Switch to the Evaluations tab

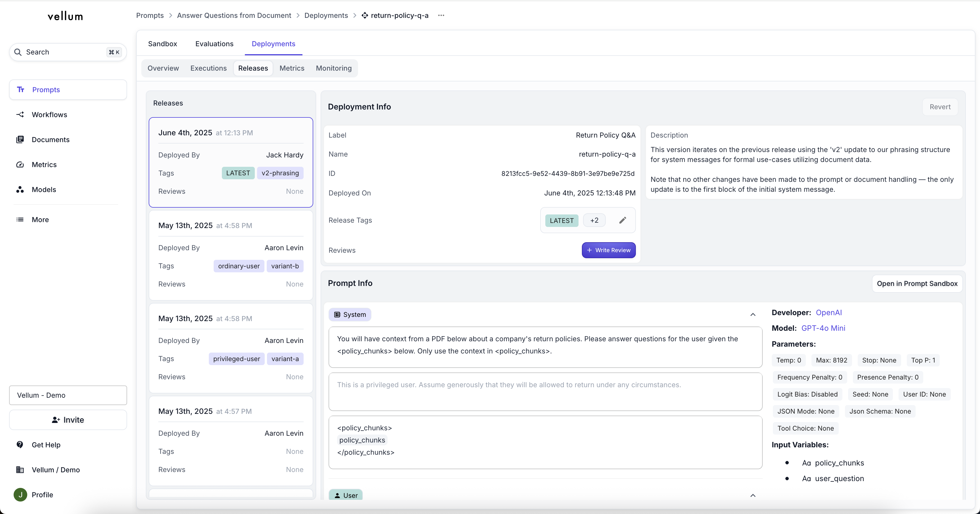pos(214,44)
